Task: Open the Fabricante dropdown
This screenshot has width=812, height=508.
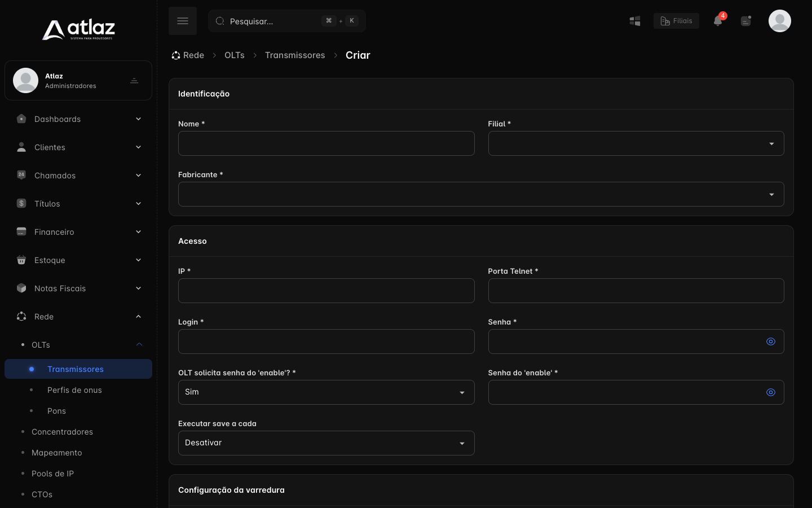Action: [x=481, y=194]
